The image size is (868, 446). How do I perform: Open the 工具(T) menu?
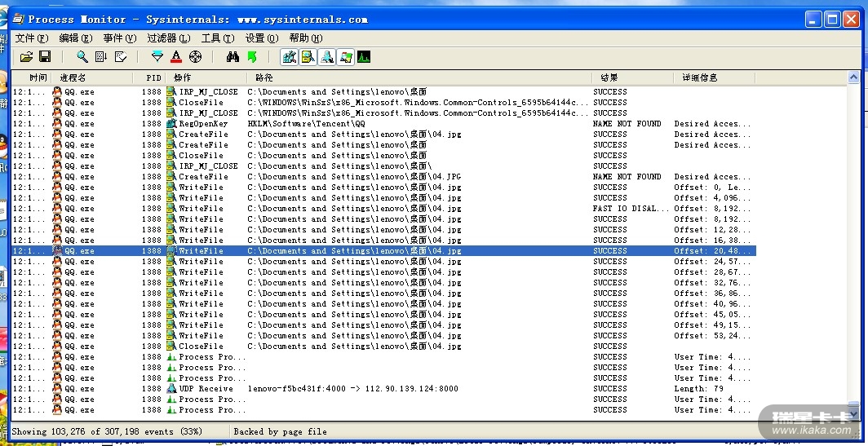tap(217, 38)
